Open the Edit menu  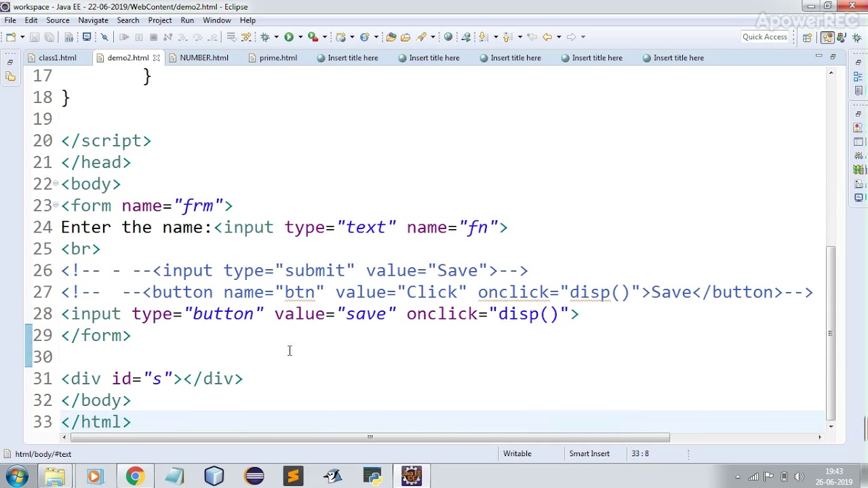(31, 20)
